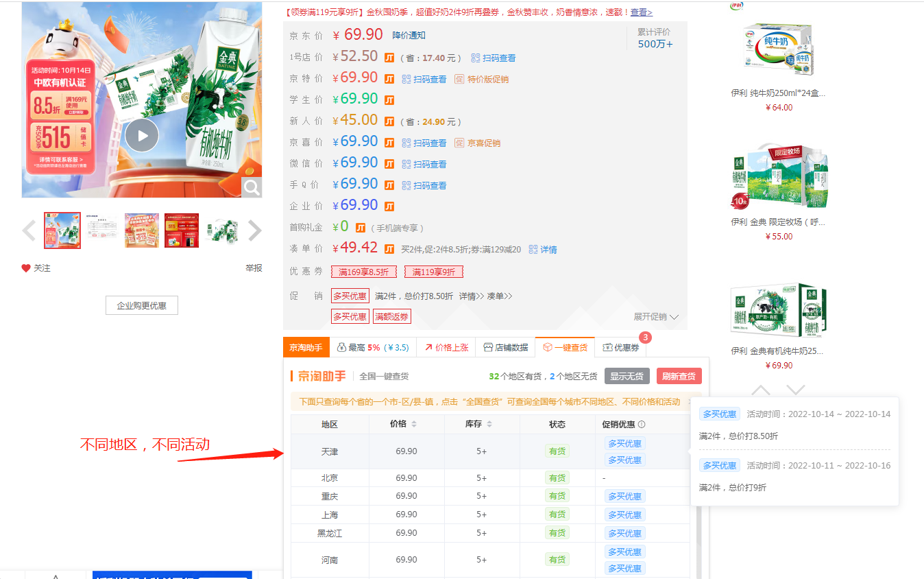Click the JT icon in the 微信价 row

(x=389, y=164)
